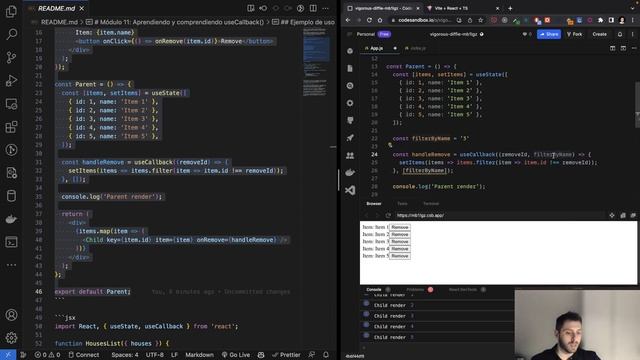
Task: Bookmark this page with the star
Action: pyautogui.click(x=480, y=20)
